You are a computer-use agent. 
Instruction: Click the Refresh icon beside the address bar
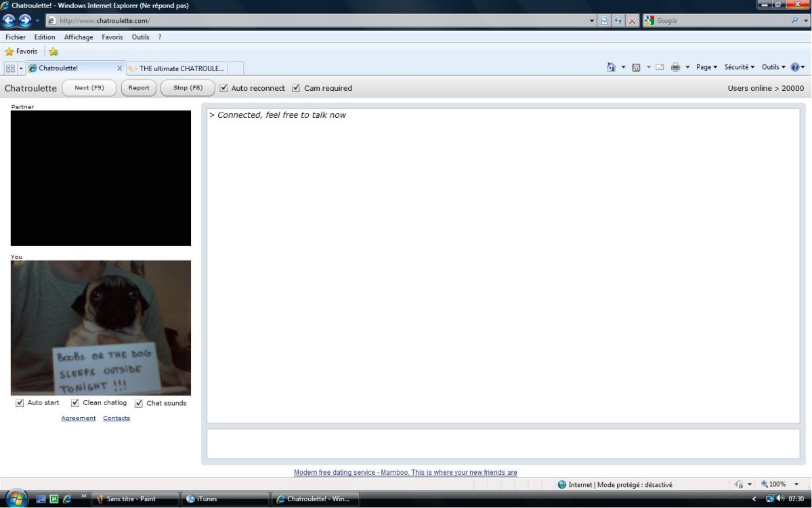[618, 21]
